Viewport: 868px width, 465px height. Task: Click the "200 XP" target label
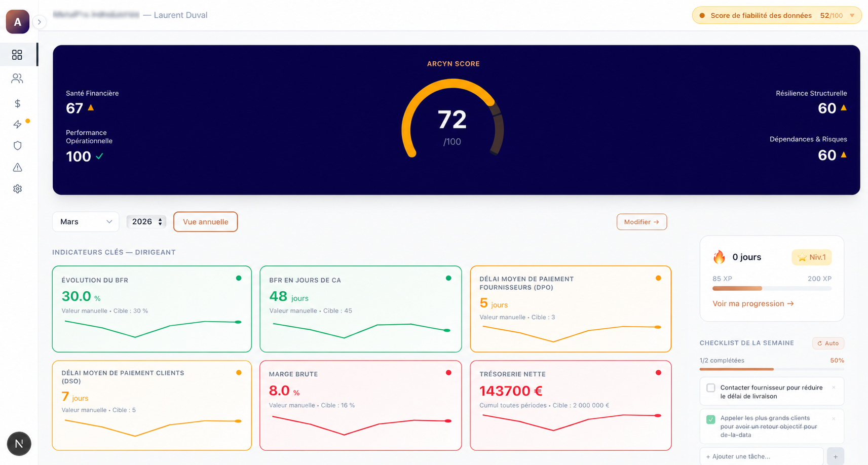click(819, 279)
